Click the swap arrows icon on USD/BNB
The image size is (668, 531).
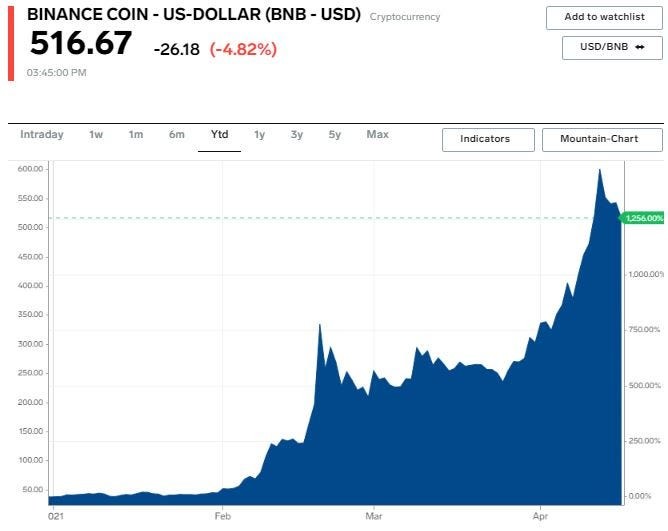click(640, 47)
